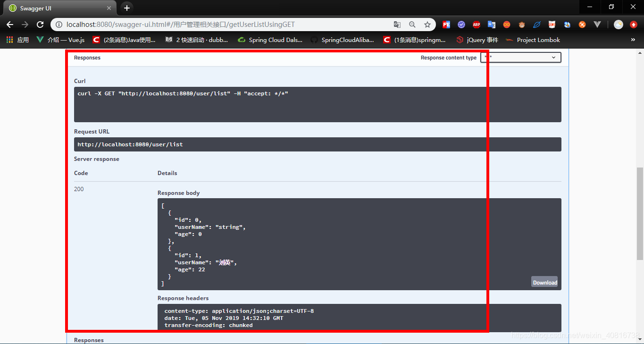The image size is (644, 344).
Task: Click the date: Tue, 05 Nov 2019 header line
Action: pos(223,318)
